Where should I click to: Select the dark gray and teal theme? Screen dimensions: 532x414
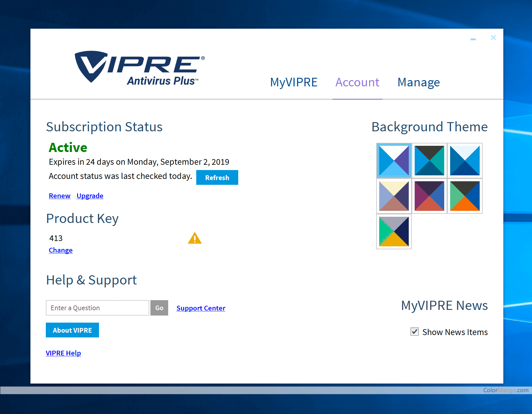429,161
